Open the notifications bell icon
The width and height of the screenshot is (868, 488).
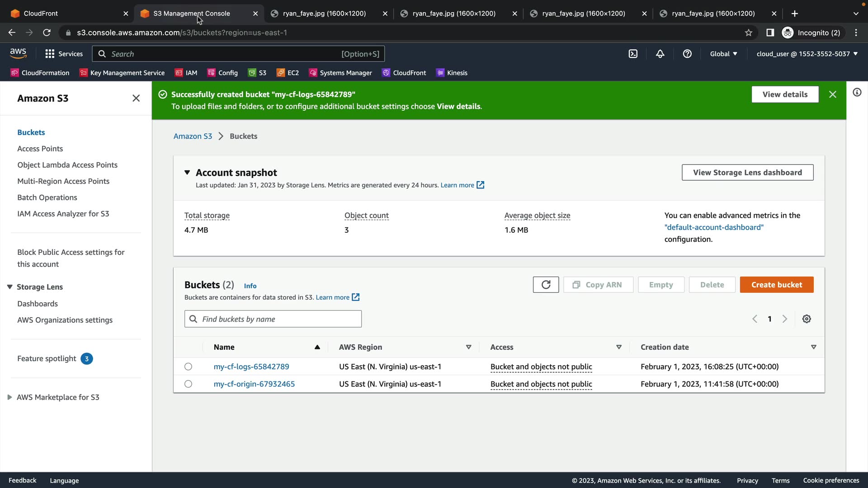pyautogui.click(x=660, y=54)
